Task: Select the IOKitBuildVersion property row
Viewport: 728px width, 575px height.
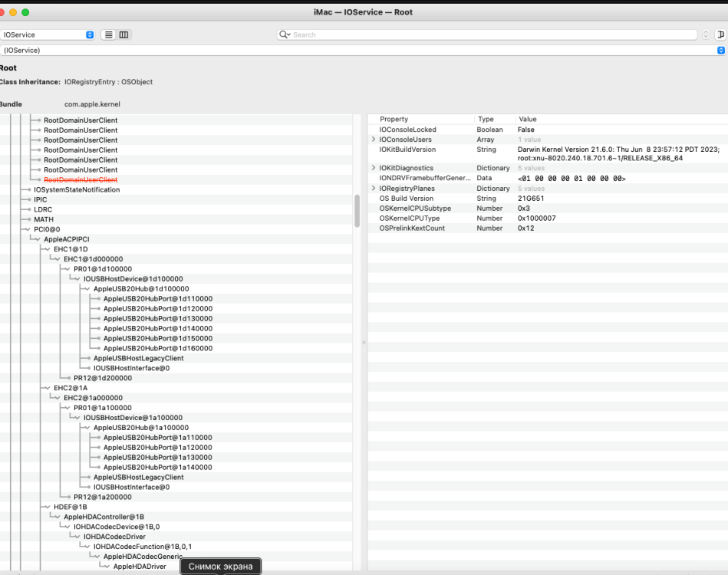Action: tap(548, 153)
